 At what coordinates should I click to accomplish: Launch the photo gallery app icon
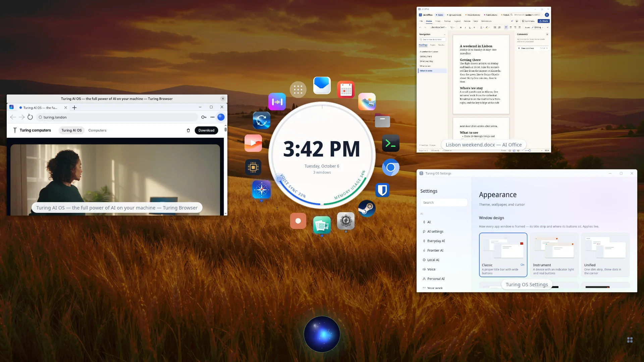367,102
